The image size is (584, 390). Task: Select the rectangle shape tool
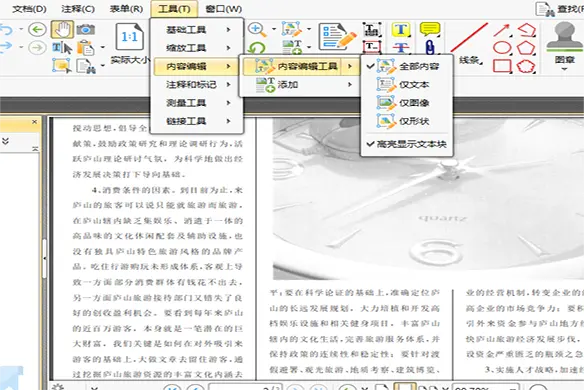502,66
